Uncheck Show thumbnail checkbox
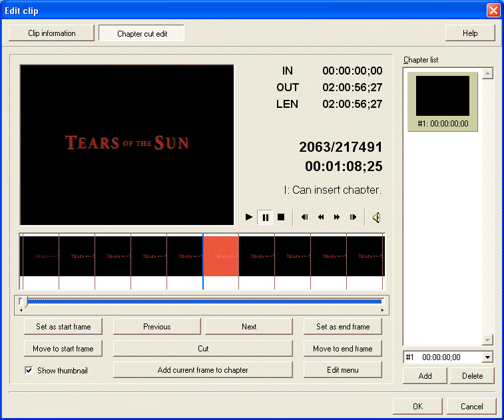 [29, 370]
